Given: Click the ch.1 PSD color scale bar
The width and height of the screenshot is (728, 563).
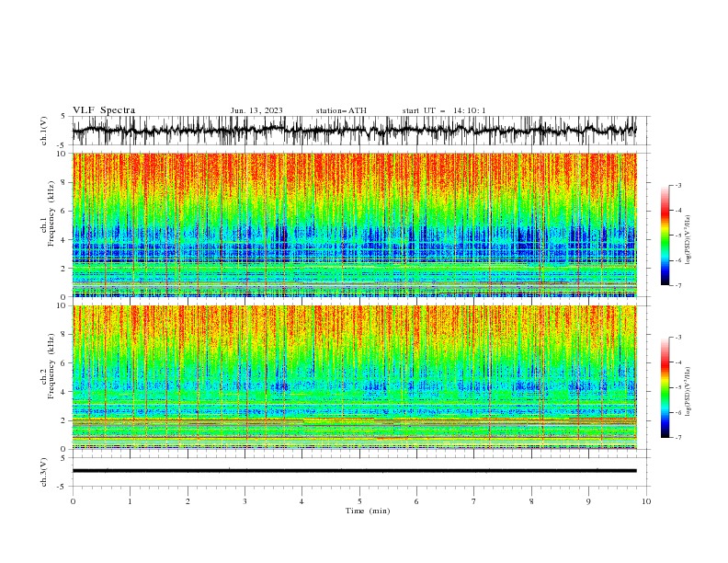Looking at the screenshot, I should (665, 236).
